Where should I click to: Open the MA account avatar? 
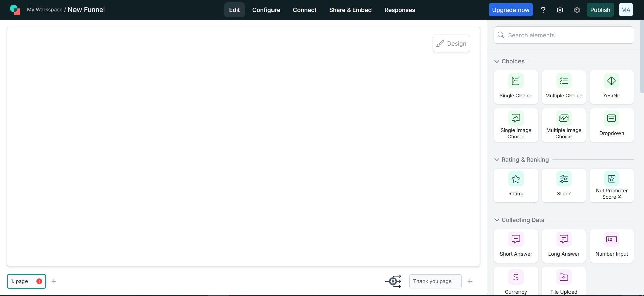(x=626, y=10)
